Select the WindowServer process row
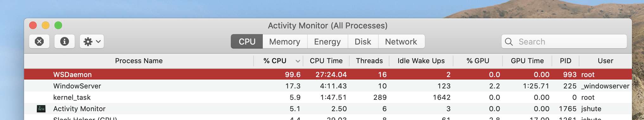Screen dimensions: 644x120 pos(328,86)
